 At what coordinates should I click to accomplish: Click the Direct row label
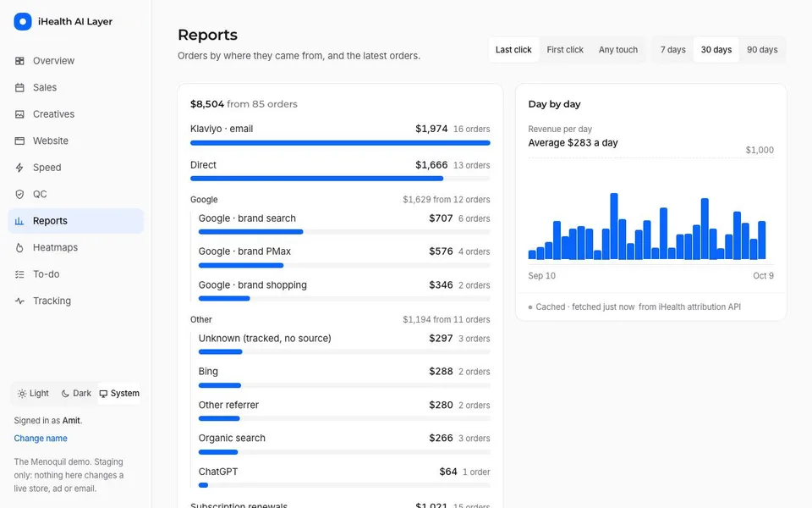[x=203, y=165]
